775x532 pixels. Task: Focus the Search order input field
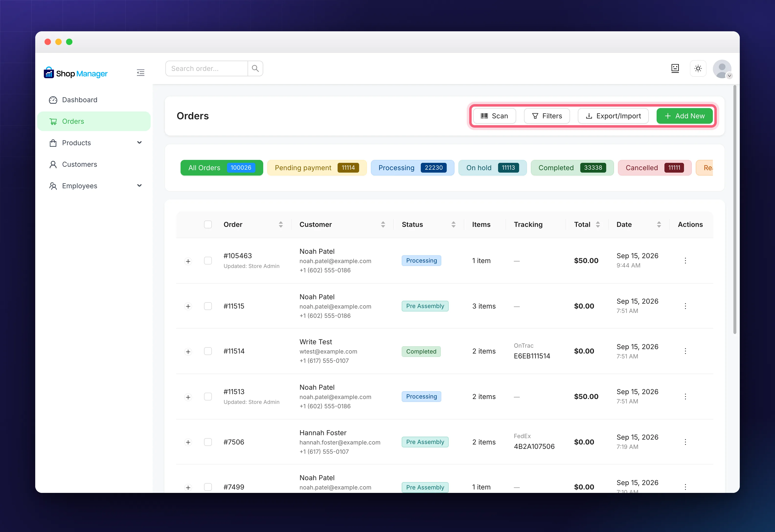pyautogui.click(x=207, y=69)
